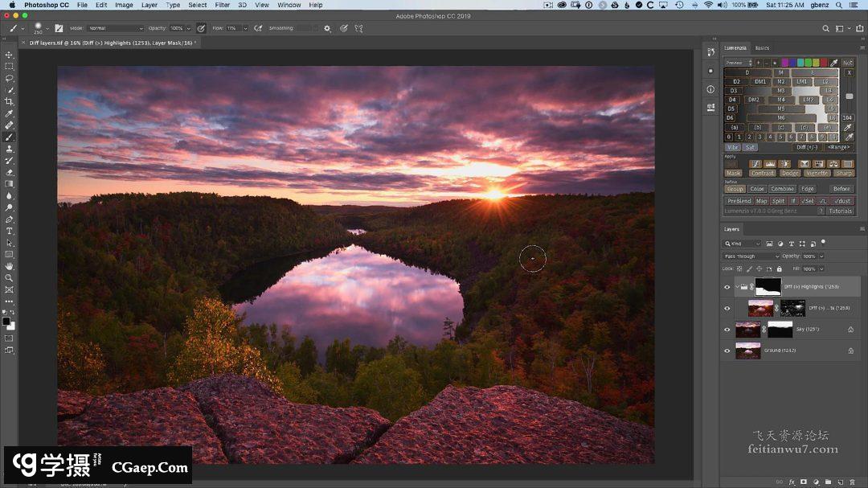Open the smoothing options gear icon

pos(327,28)
